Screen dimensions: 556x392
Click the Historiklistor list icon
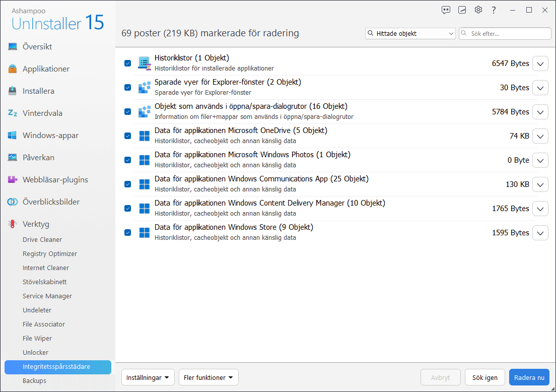(145, 63)
